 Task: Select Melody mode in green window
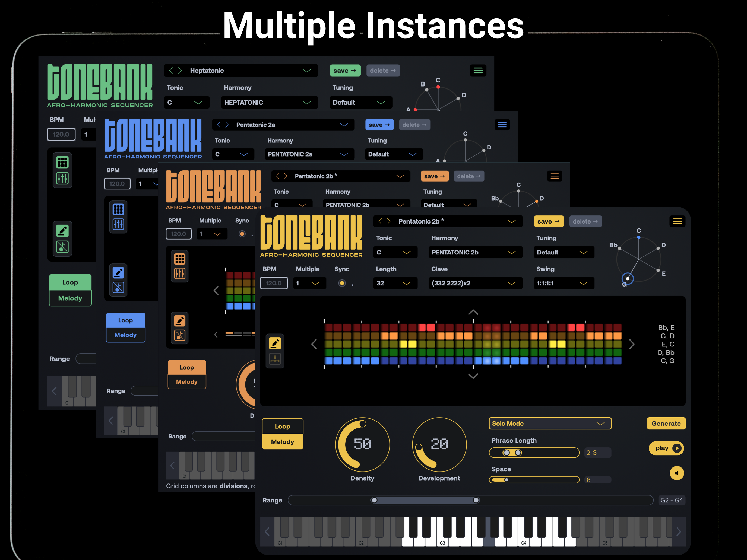[x=70, y=298]
